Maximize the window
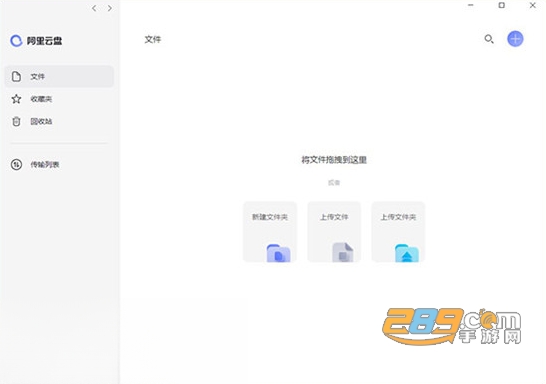 (501, 5)
